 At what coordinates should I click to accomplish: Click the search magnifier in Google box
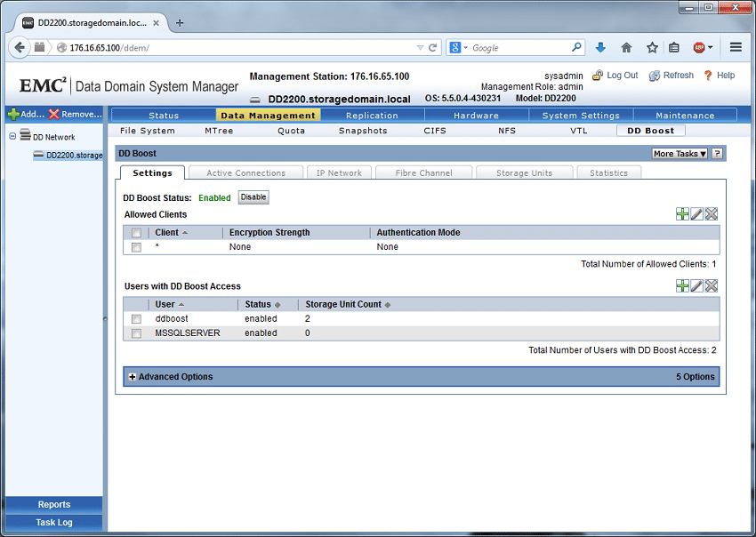coord(576,47)
